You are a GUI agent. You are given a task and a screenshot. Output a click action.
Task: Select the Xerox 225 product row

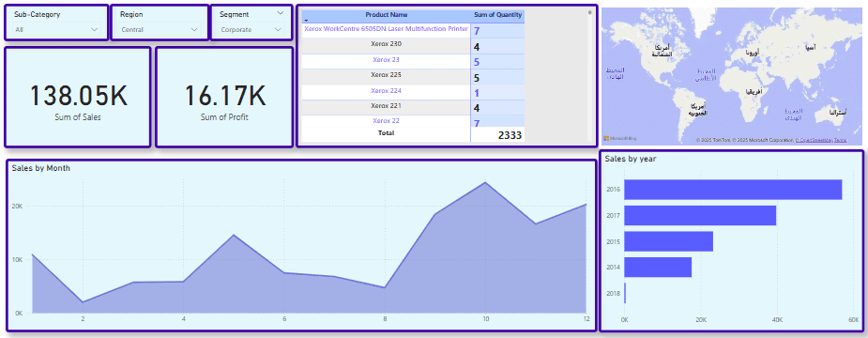click(386, 75)
